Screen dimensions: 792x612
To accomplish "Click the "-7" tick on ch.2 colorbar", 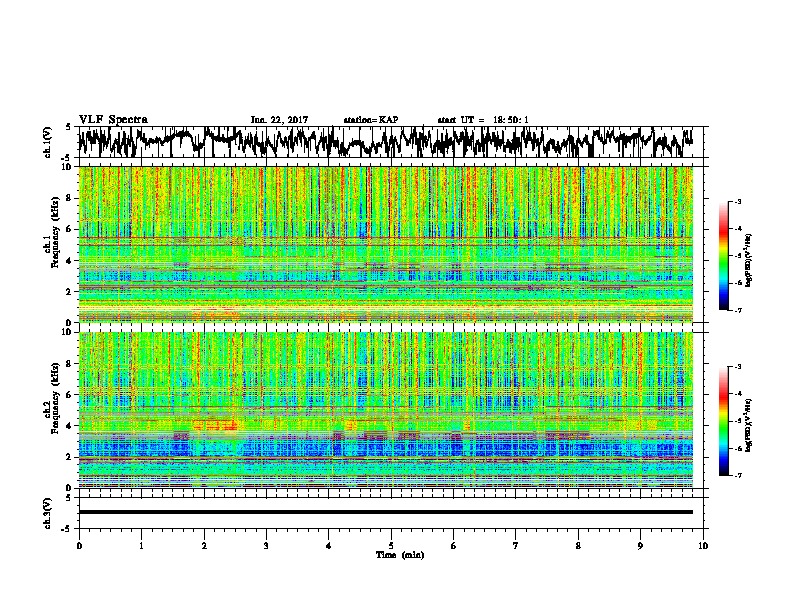I will point(737,475).
